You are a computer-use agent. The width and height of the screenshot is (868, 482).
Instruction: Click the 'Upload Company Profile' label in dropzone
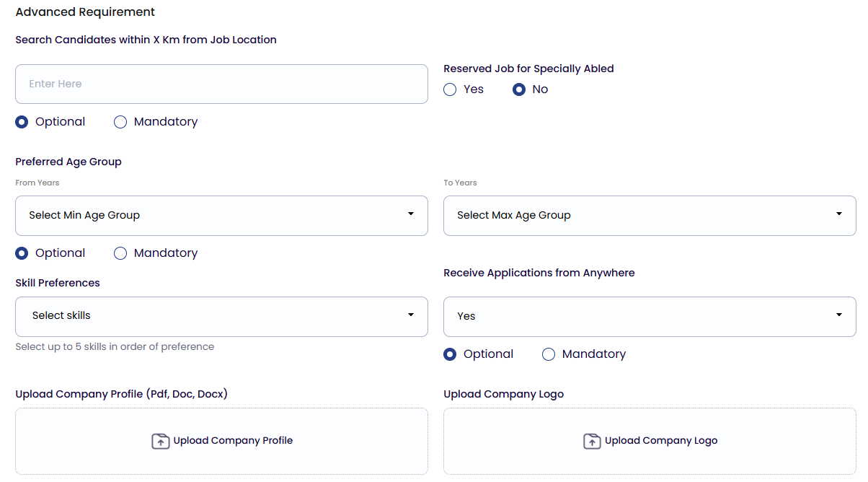233,441
